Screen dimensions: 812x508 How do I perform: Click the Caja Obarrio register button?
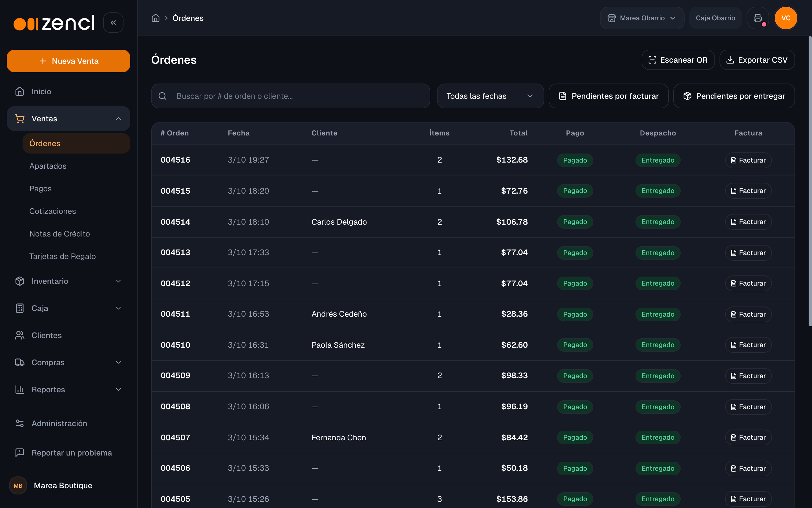click(x=715, y=18)
